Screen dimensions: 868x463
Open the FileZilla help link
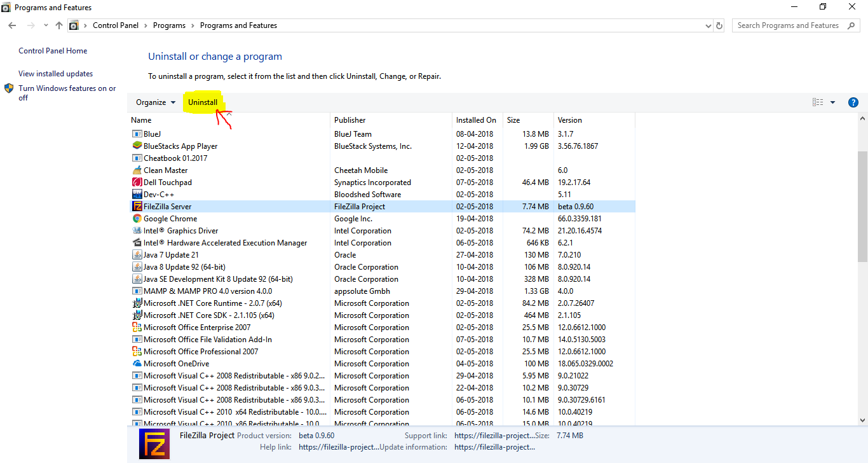(x=339, y=447)
